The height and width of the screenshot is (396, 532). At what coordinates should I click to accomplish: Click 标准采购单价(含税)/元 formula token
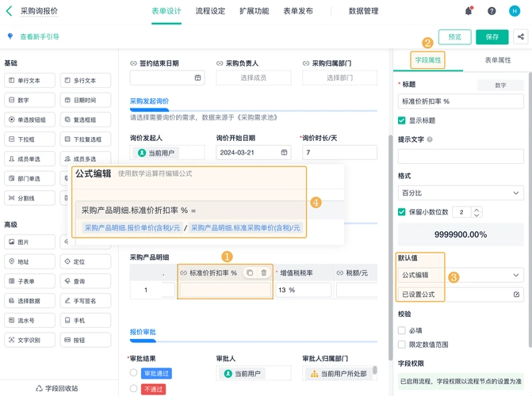point(245,228)
